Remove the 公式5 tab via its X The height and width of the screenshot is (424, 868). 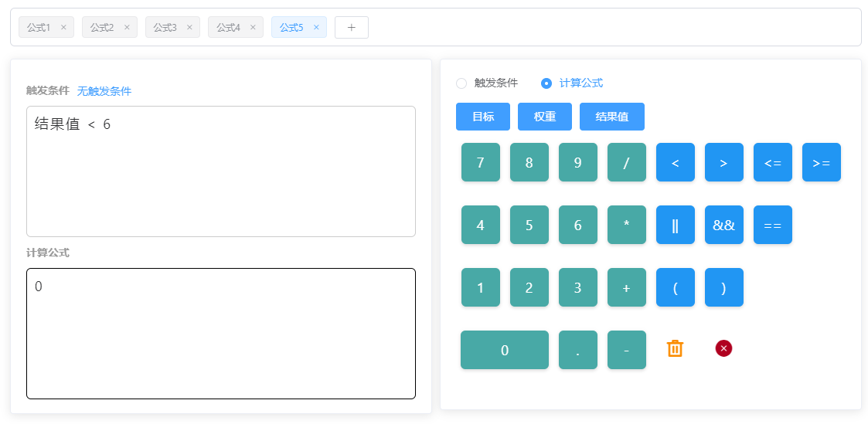pos(316,28)
